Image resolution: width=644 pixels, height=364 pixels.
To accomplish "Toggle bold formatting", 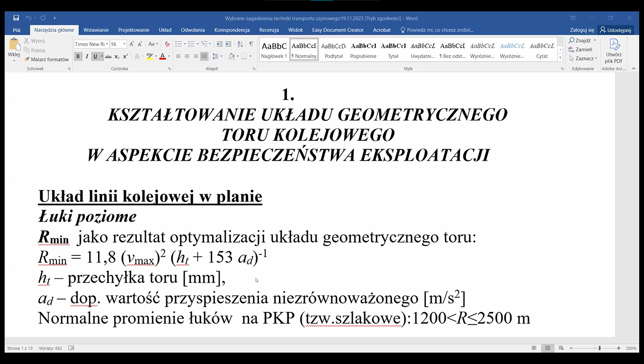I will [x=78, y=56].
